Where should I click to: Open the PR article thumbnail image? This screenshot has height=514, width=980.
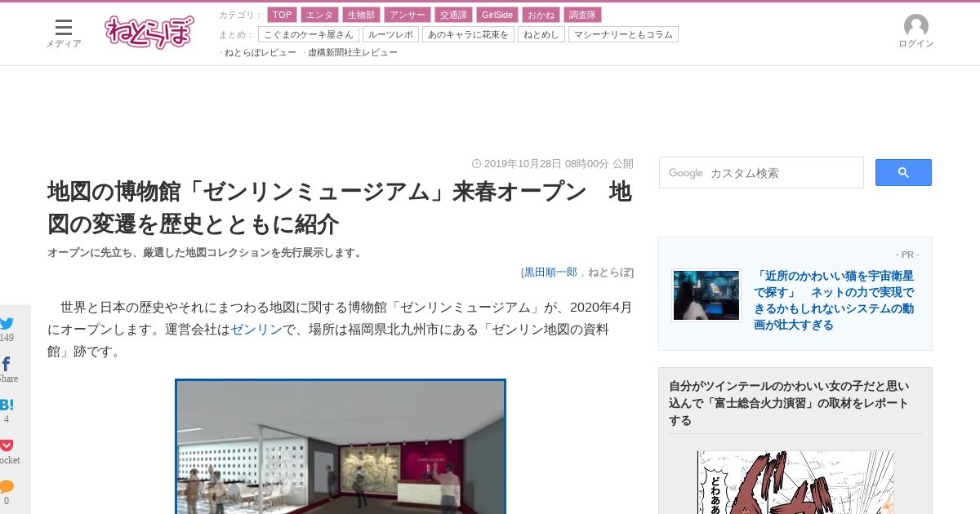click(706, 295)
